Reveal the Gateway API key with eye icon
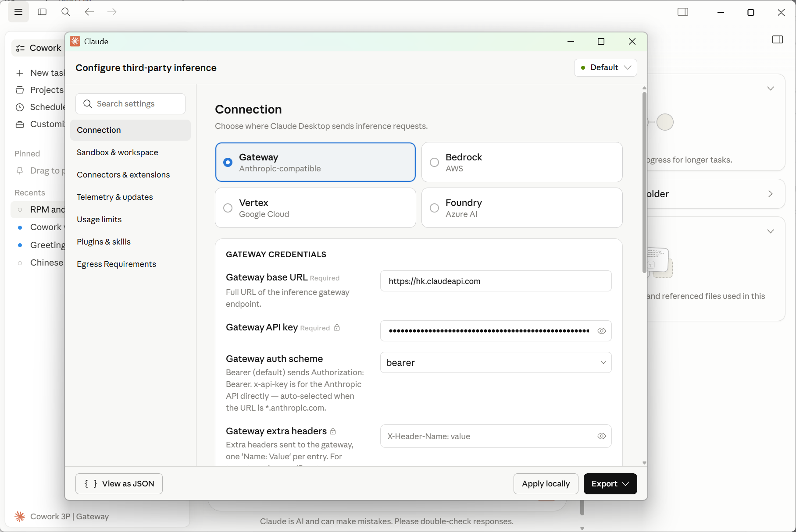The image size is (796, 532). point(602,331)
